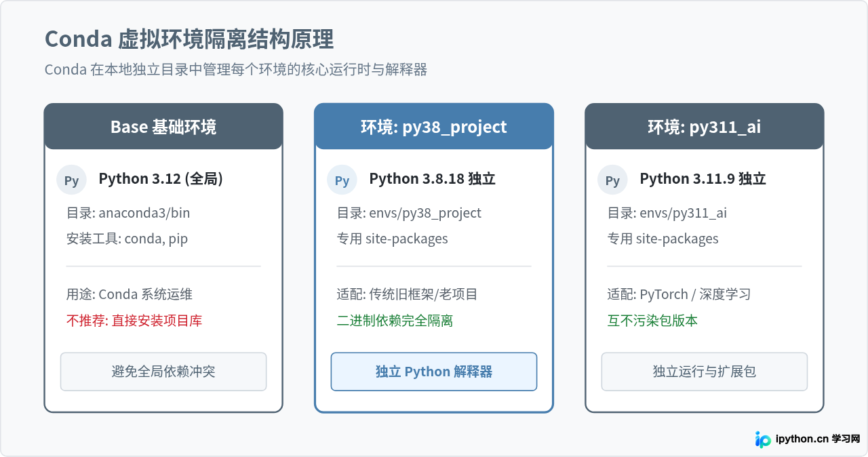Click the title Conda 虚拟环境隔离结构原理

[x=189, y=39]
